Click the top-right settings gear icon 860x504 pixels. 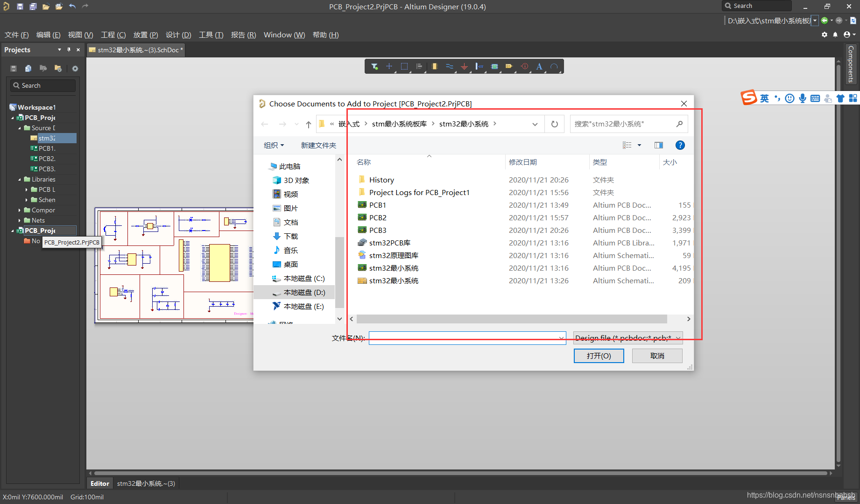click(825, 35)
